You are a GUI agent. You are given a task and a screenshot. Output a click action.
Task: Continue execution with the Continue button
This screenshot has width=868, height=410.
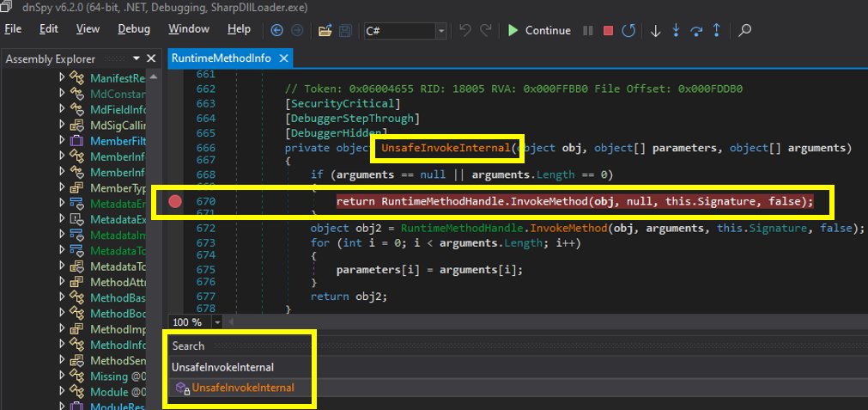click(539, 30)
